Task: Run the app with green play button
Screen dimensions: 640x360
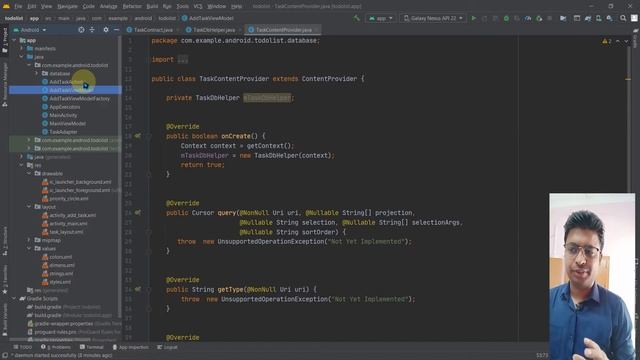Action: (473, 18)
